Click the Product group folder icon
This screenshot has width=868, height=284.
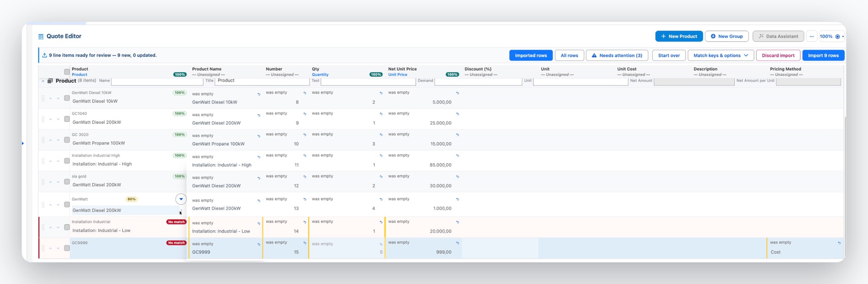click(x=50, y=81)
